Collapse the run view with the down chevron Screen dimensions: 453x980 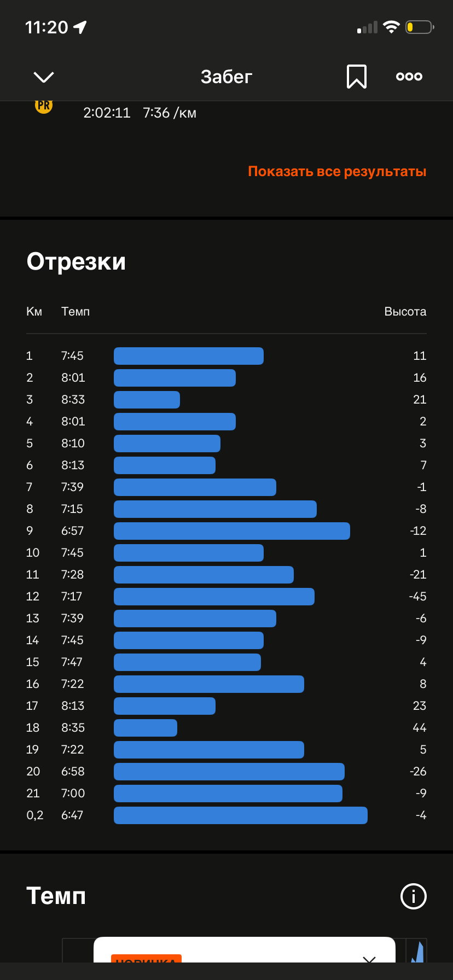coord(44,77)
